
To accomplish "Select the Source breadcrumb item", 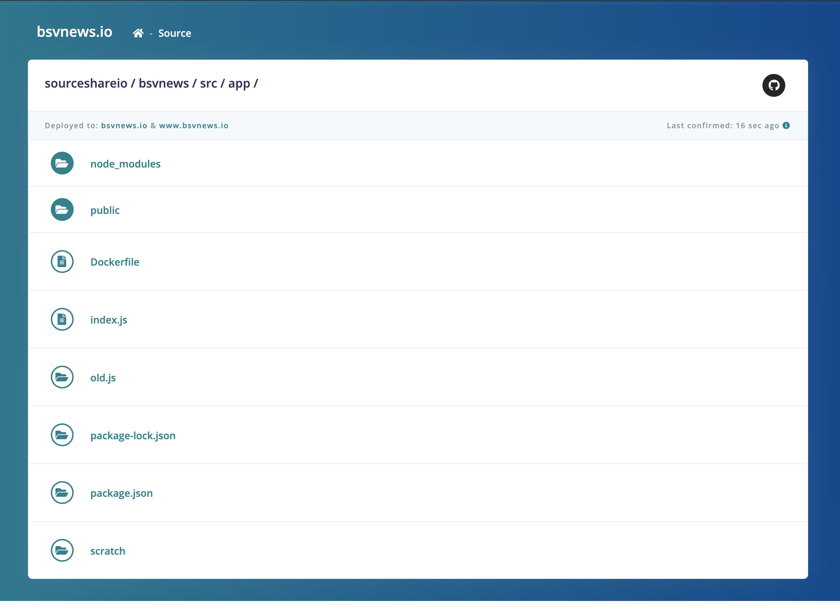I will (175, 33).
